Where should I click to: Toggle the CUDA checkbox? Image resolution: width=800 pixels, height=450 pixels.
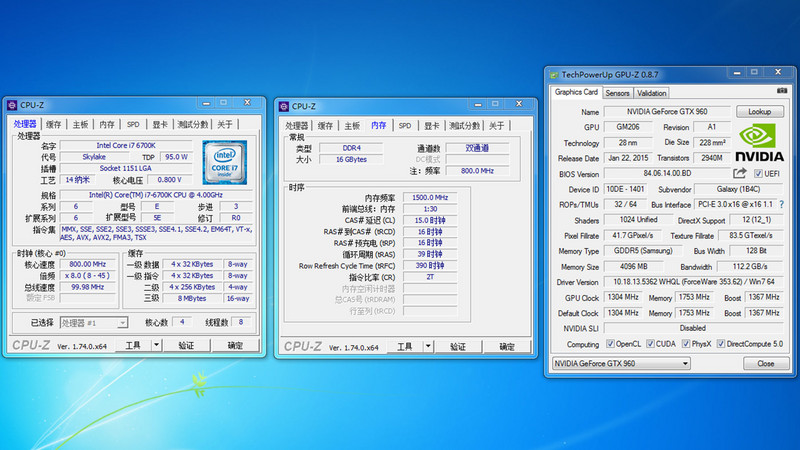(650, 344)
